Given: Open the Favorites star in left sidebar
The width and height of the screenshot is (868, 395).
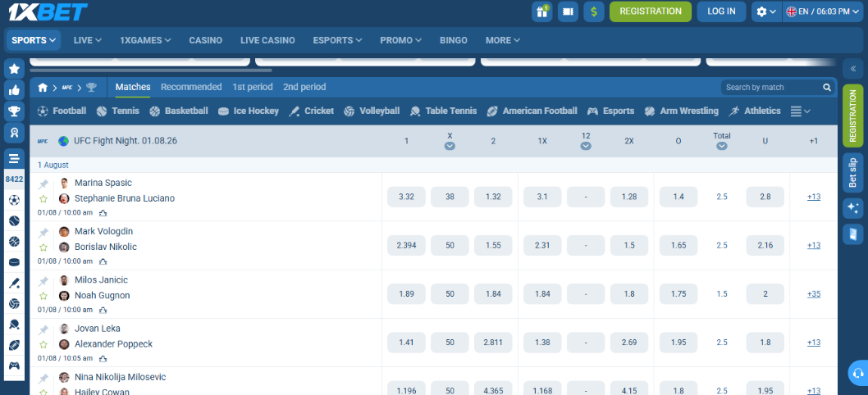Looking at the screenshot, I should pos(15,69).
